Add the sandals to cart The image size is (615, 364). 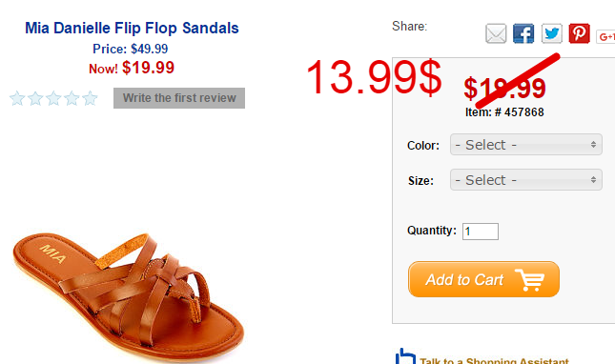(x=483, y=279)
